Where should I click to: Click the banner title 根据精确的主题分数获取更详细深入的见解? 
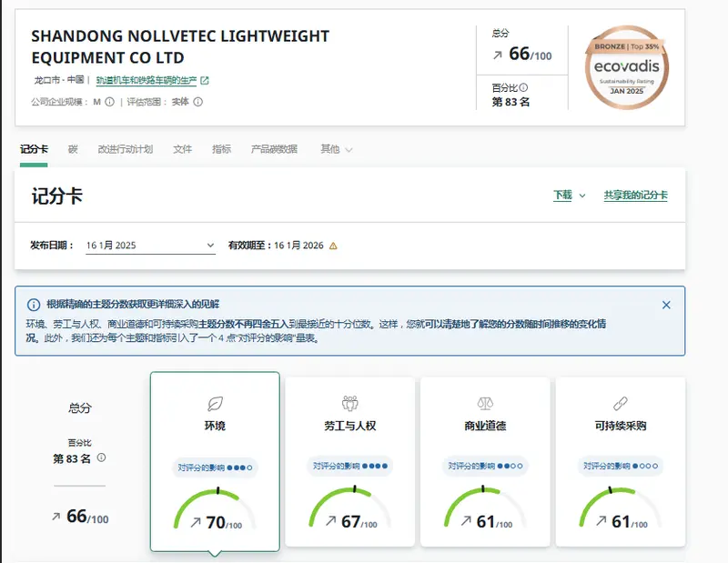133,305
